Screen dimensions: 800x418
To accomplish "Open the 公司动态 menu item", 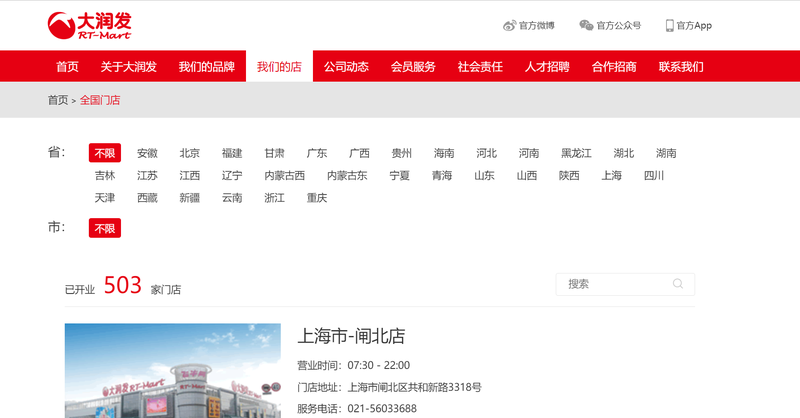I will [346, 67].
